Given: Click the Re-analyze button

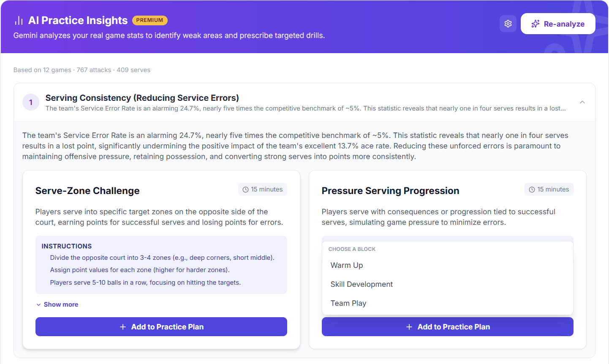Looking at the screenshot, I should pos(558,23).
